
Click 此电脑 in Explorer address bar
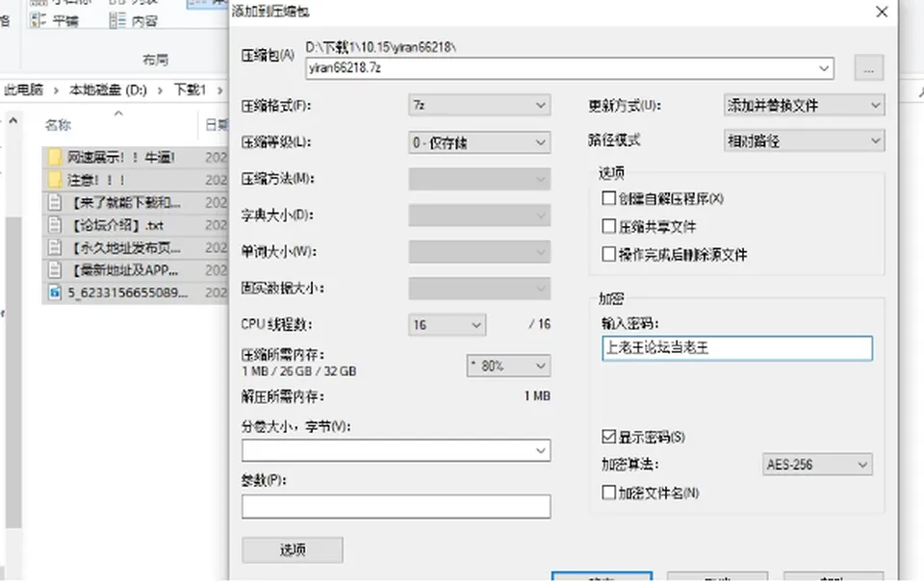pyautogui.click(x=23, y=89)
